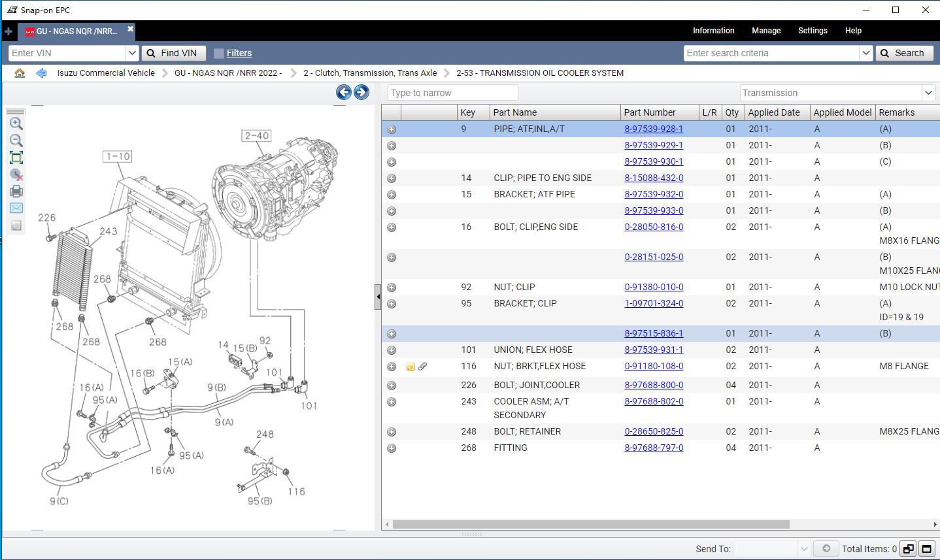Click callout 2-40 reference box in diagram
The height and width of the screenshot is (560, 940).
click(x=256, y=136)
